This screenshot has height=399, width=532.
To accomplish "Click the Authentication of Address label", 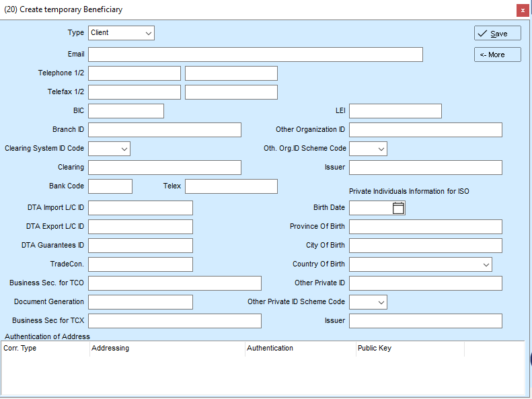I will (48, 336).
